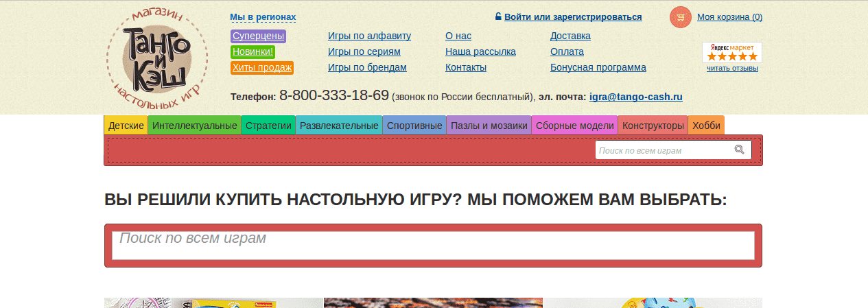868x308 pixels.
Task: Click the ВЫ РЕШИЛИ КУПИТЬ НАСТОЛЬНУЮ ИГРУ heading
Action: click(416, 200)
